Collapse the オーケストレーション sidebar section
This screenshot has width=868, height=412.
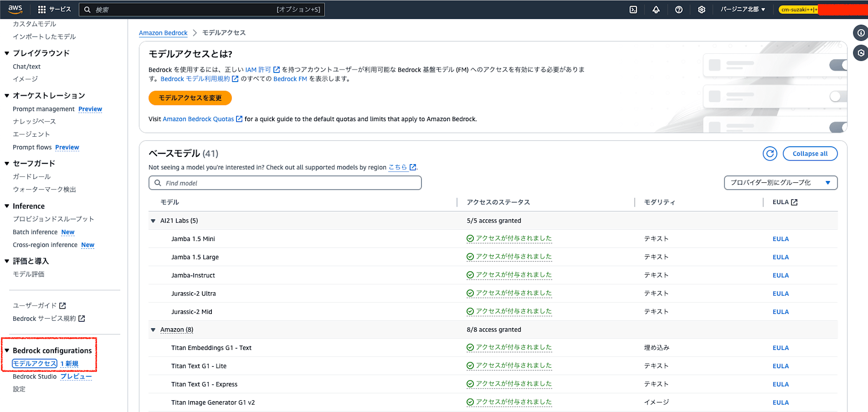point(7,96)
